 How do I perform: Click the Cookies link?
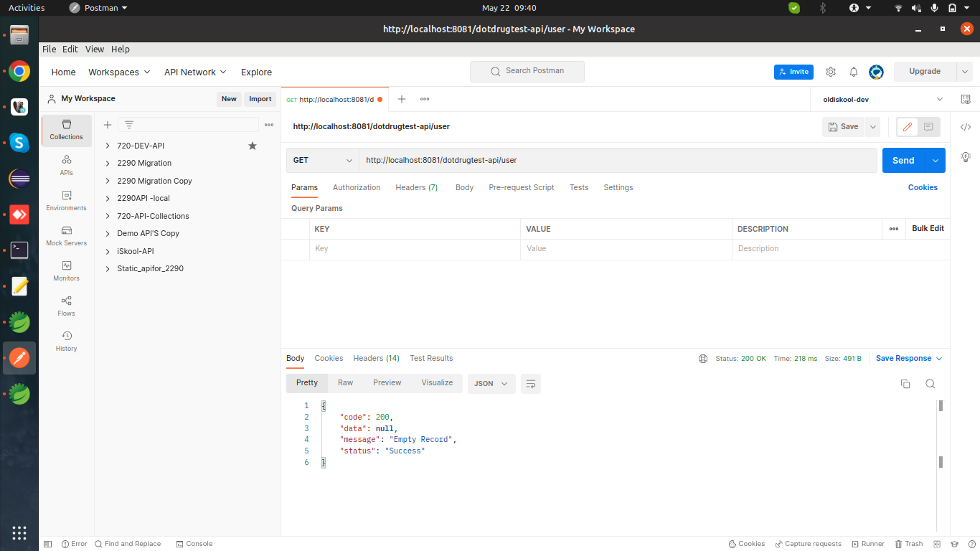point(923,187)
